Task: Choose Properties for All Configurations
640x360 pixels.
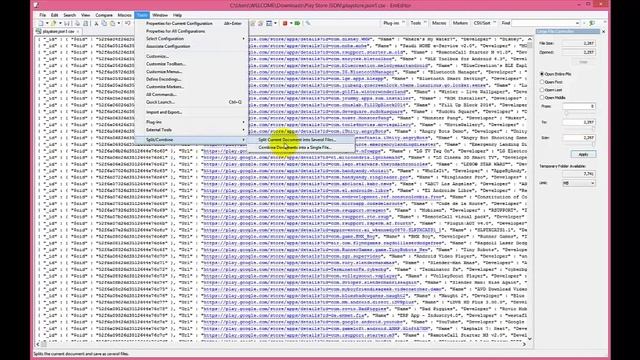Action: click(x=192, y=31)
